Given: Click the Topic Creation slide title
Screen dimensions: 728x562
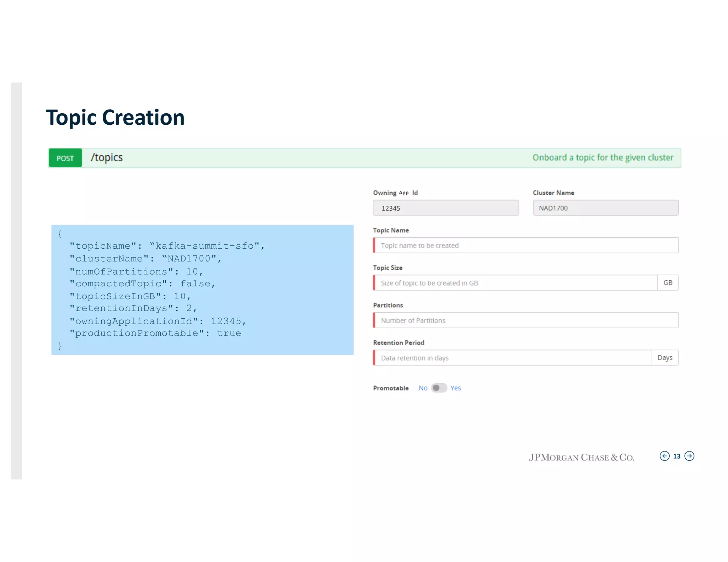Looking at the screenshot, I should 115,118.
